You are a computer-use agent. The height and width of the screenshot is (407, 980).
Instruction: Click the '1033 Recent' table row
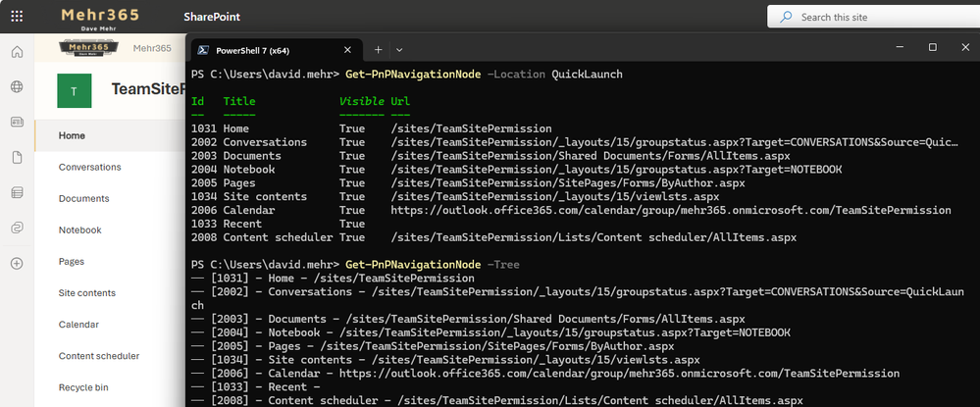tap(279, 224)
